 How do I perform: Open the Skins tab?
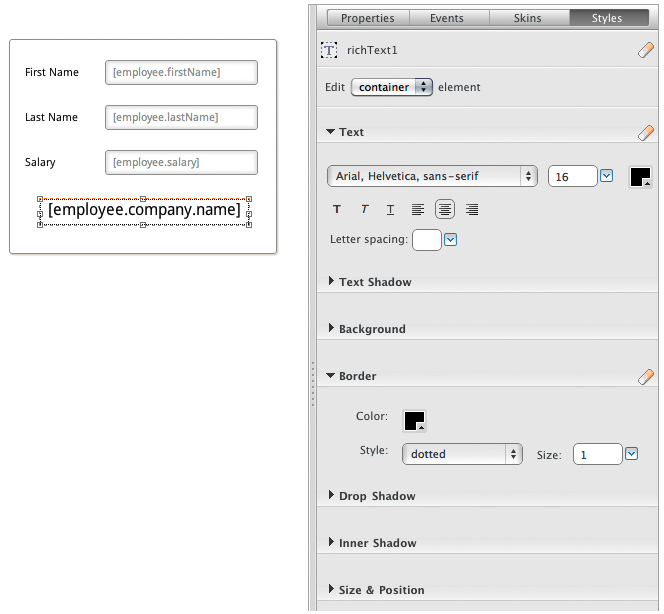[528, 18]
